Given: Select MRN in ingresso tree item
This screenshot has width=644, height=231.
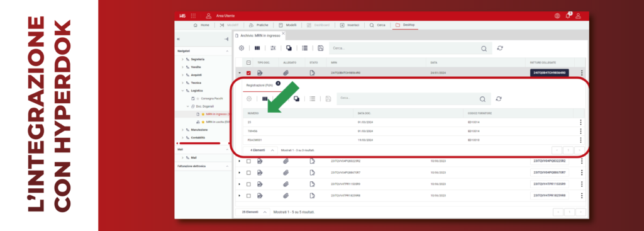Looking at the screenshot, I should click(x=217, y=115).
